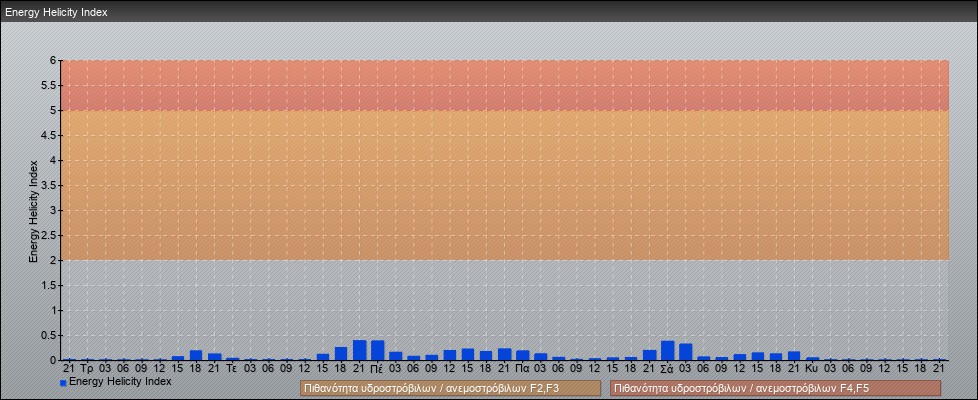This screenshot has height=400, width=978.
Task: Click the orange F2,F3 tornado probability label
Action: point(450,388)
